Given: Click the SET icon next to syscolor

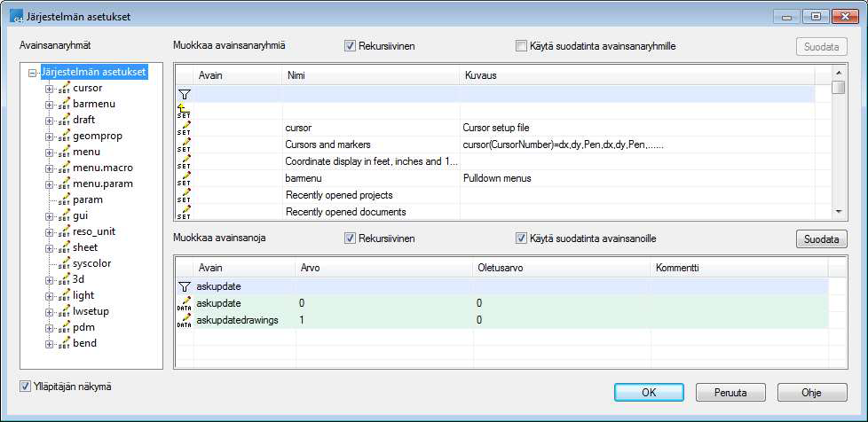Looking at the screenshot, I should (64, 264).
